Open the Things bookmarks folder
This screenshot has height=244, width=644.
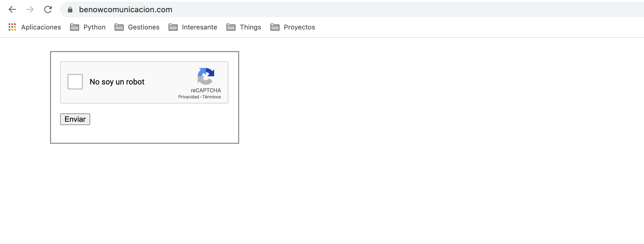244,27
